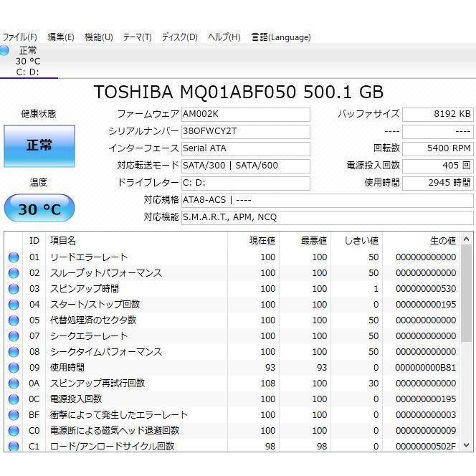
Task: Click the ID column header
Action: [x=34, y=241]
